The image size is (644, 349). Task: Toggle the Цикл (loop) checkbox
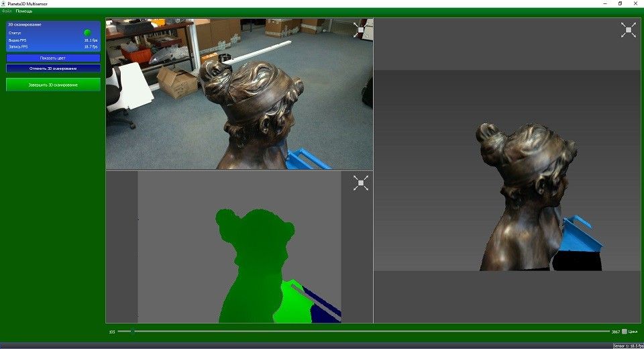(624, 332)
